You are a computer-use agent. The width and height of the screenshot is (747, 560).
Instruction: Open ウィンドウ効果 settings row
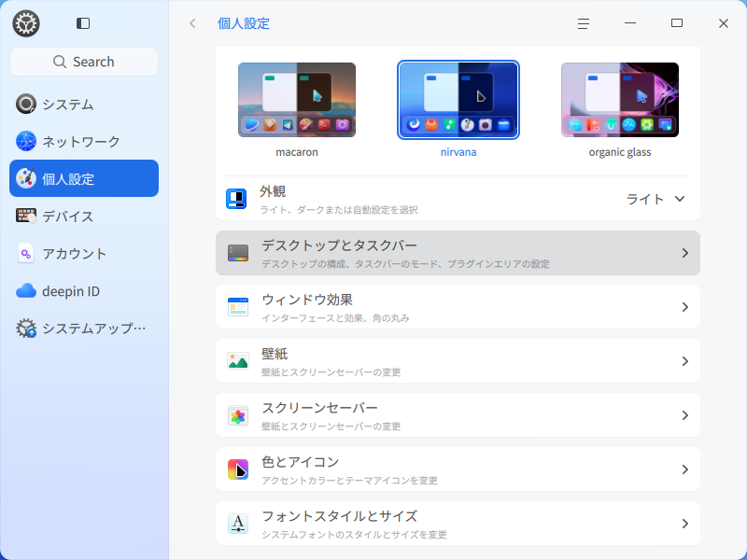pyautogui.click(x=458, y=307)
